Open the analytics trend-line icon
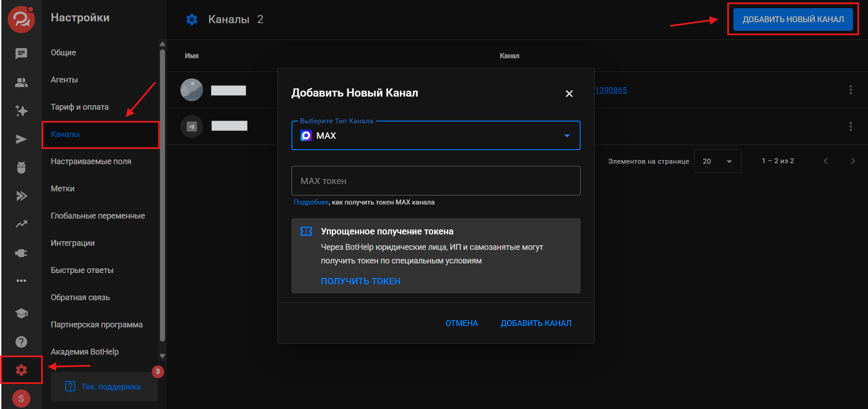868x409 pixels. tap(21, 224)
